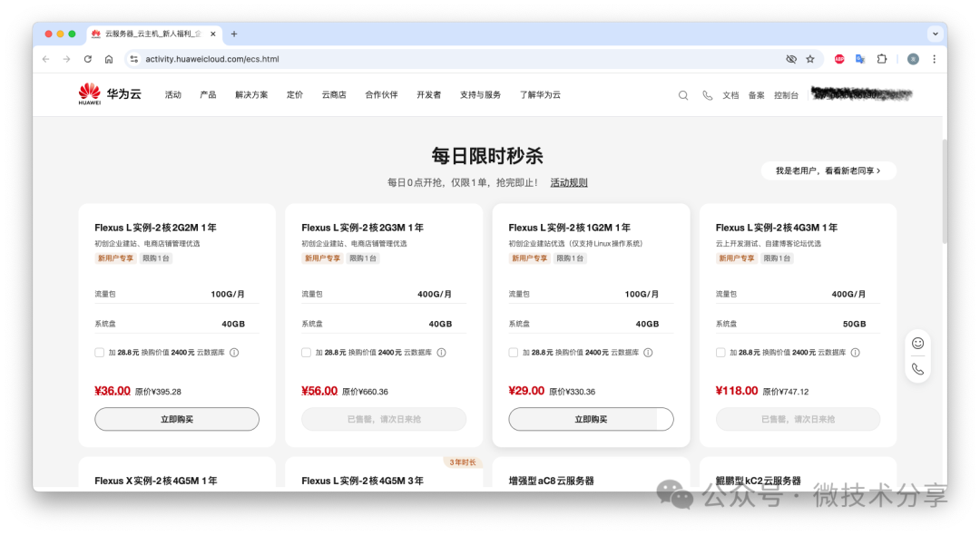This screenshot has width=980, height=535.
Task: Click the 原价¥395.28 original price text
Action: coord(158,392)
